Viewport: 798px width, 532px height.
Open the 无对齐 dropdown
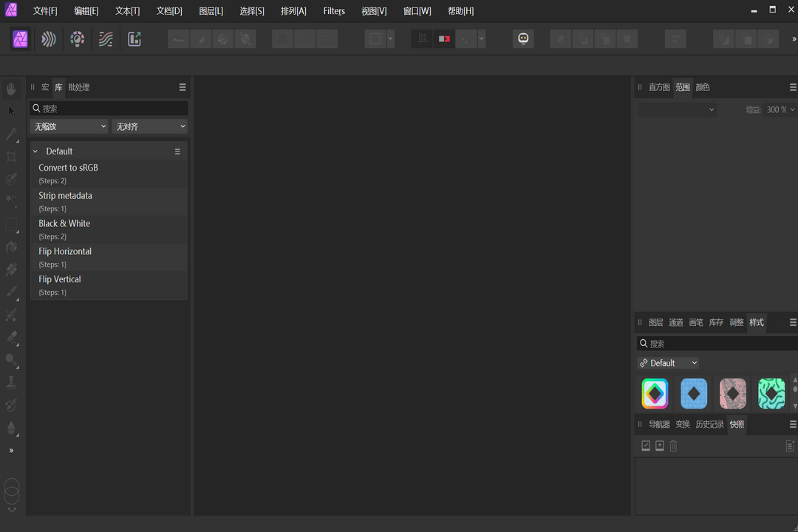[x=150, y=126]
